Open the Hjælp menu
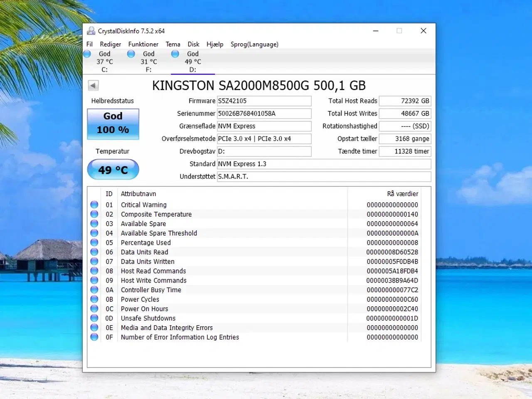Image resolution: width=532 pixels, height=399 pixels. (x=215, y=44)
